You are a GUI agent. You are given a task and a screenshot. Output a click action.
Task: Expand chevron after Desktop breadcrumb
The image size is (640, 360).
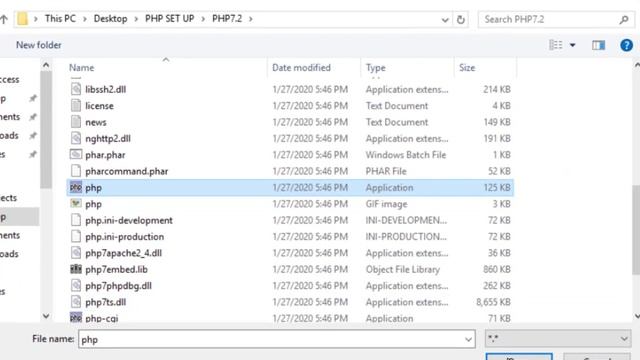coord(136,19)
